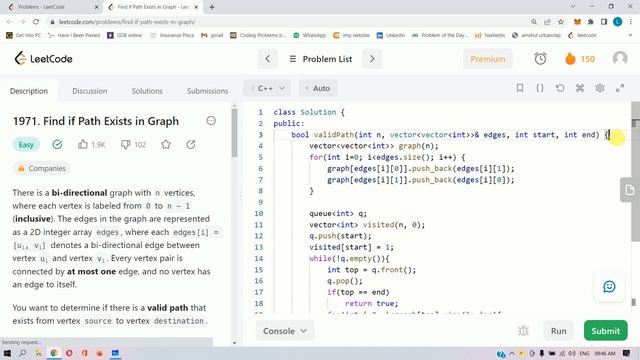Expand editor to fullscreen

coord(620,88)
